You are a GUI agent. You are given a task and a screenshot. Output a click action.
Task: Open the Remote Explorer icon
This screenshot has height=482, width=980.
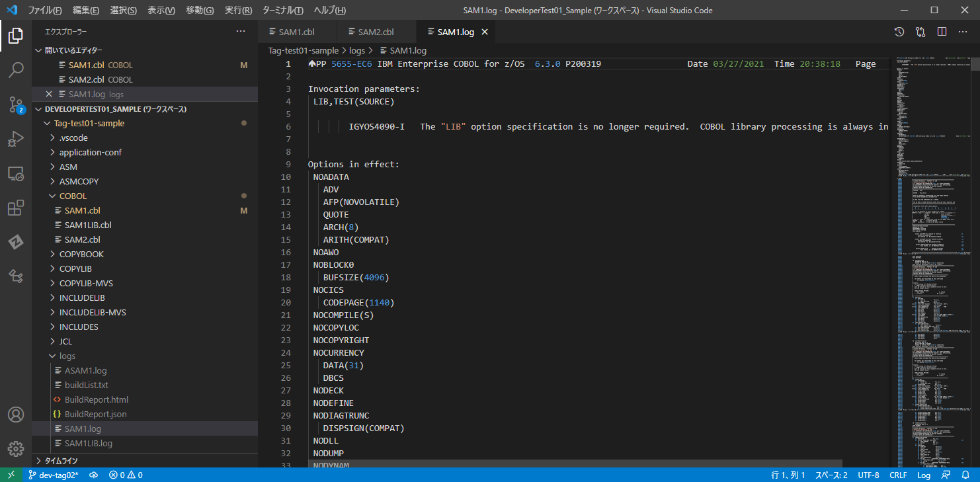[16, 174]
